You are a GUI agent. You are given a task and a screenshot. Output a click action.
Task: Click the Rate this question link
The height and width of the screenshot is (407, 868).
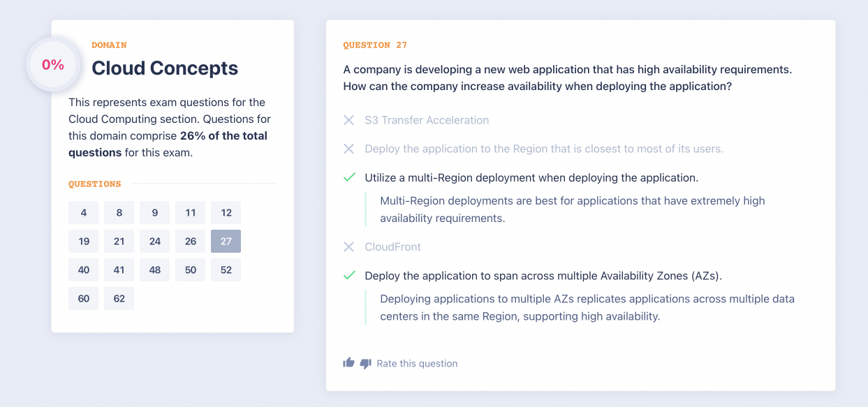[417, 364]
